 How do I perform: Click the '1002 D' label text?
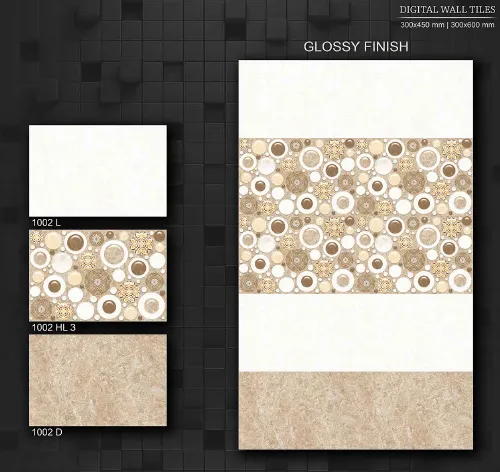(47, 432)
